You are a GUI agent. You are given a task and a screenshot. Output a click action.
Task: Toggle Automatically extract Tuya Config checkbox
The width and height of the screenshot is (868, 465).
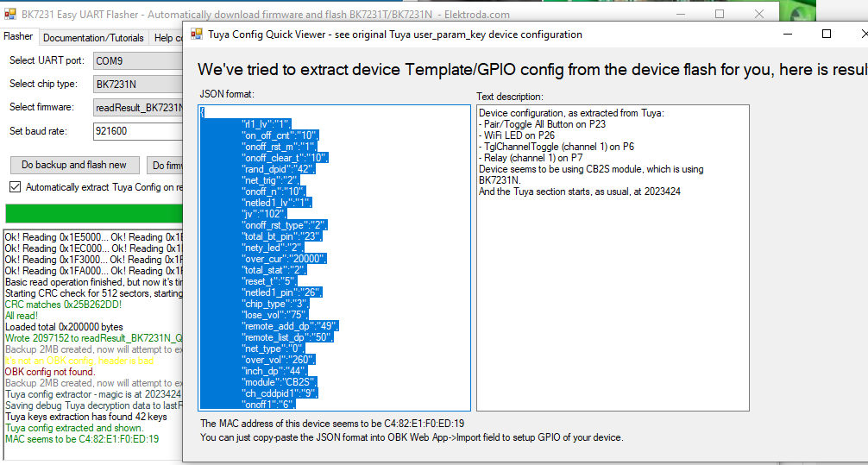15,187
